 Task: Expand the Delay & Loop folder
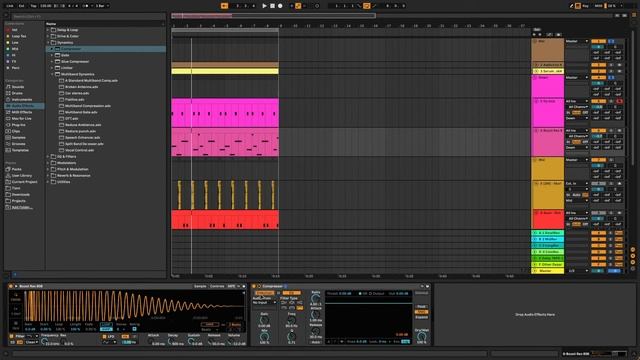tap(48, 30)
